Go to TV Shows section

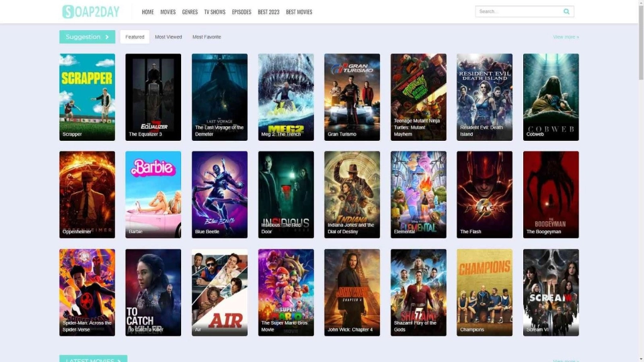click(214, 12)
